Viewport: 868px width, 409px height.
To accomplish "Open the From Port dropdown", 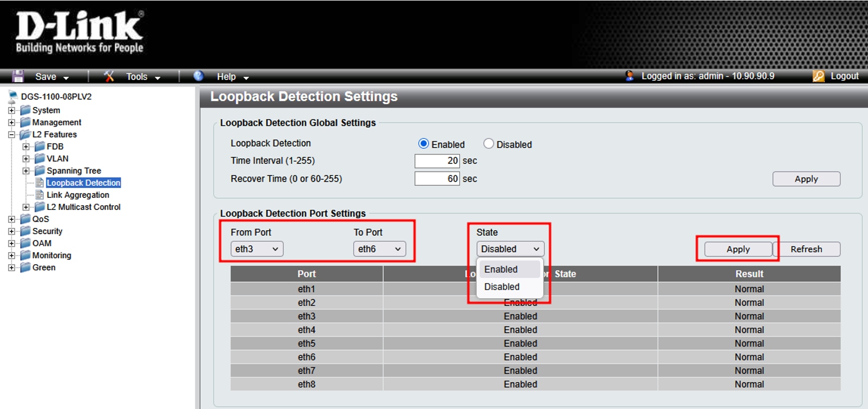I will (x=257, y=249).
